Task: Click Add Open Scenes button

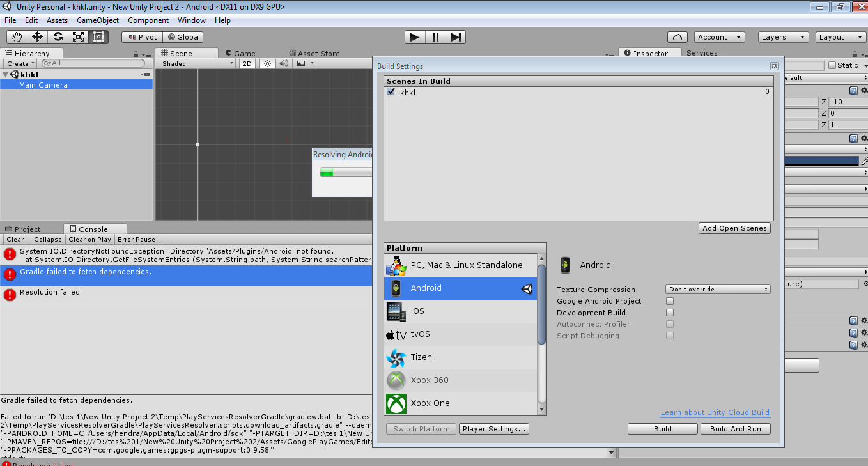Action: 734,228
